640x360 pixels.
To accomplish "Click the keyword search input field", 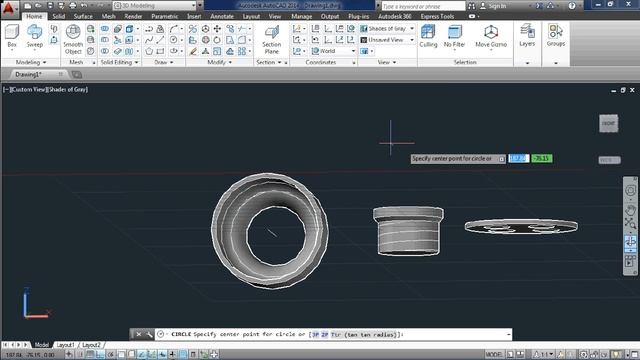I will click(423, 6).
